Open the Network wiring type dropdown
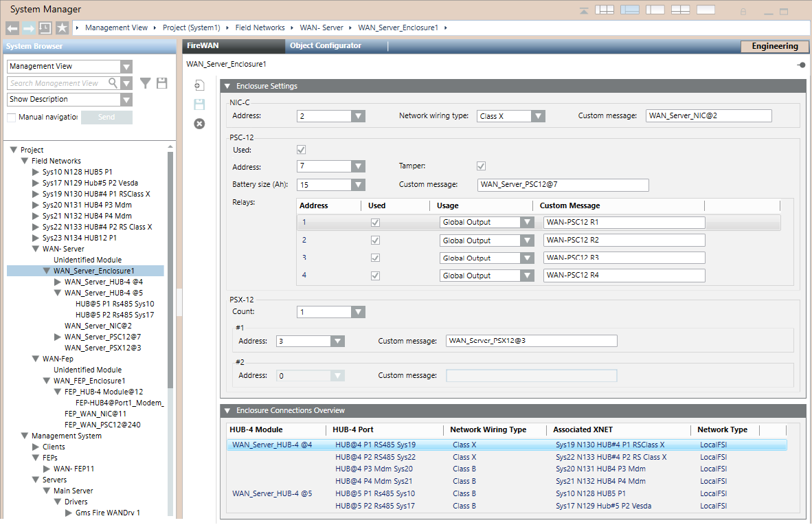The height and width of the screenshot is (525, 812). [538, 116]
